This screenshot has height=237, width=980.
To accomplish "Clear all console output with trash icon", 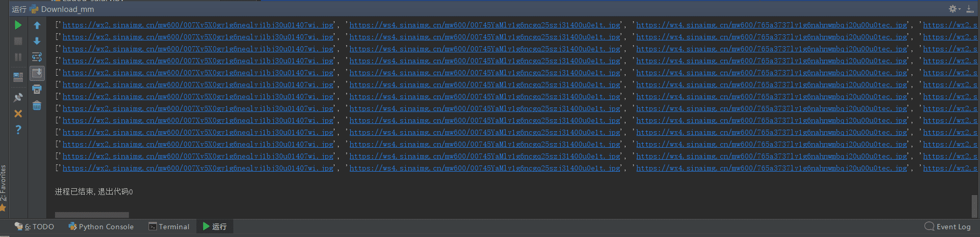I will click(x=37, y=106).
